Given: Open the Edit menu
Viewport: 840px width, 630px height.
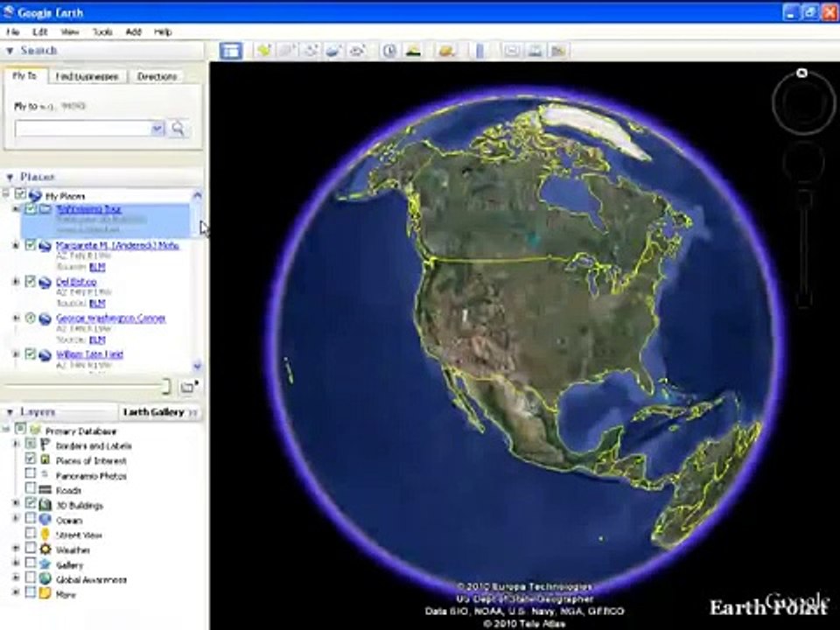Looking at the screenshot, I should coord(40,32).
